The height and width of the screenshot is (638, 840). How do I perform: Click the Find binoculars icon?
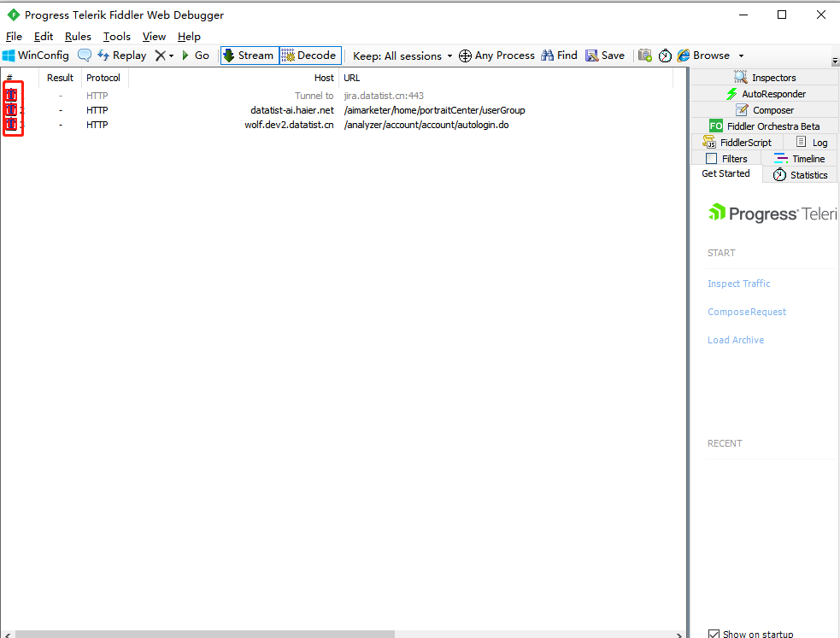tap(547, 56)
